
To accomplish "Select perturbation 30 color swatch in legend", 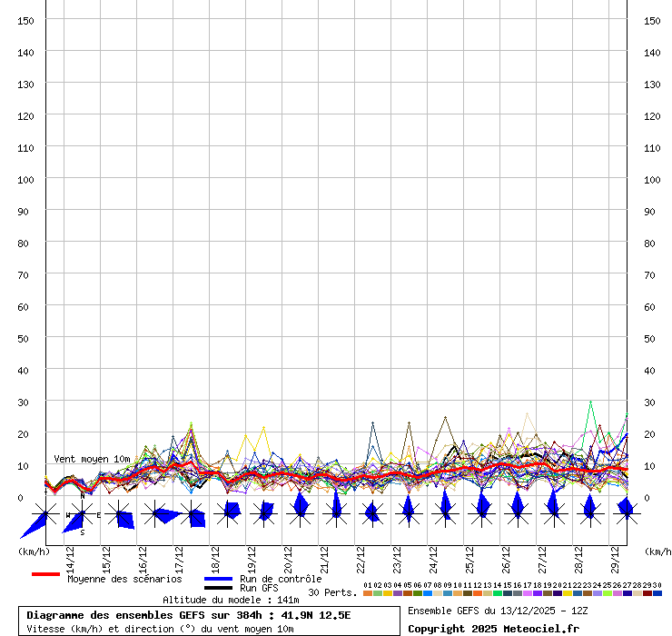I will (x=657, y=593).
